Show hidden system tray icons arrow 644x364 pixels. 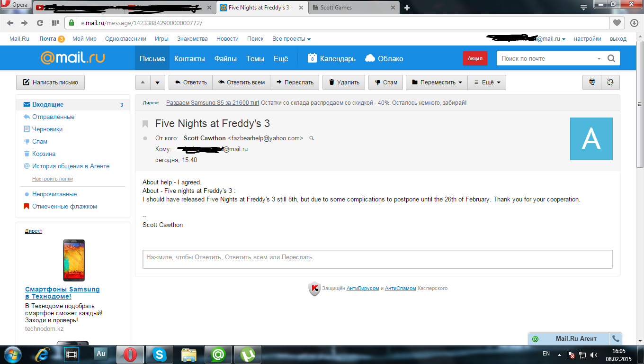560,354
